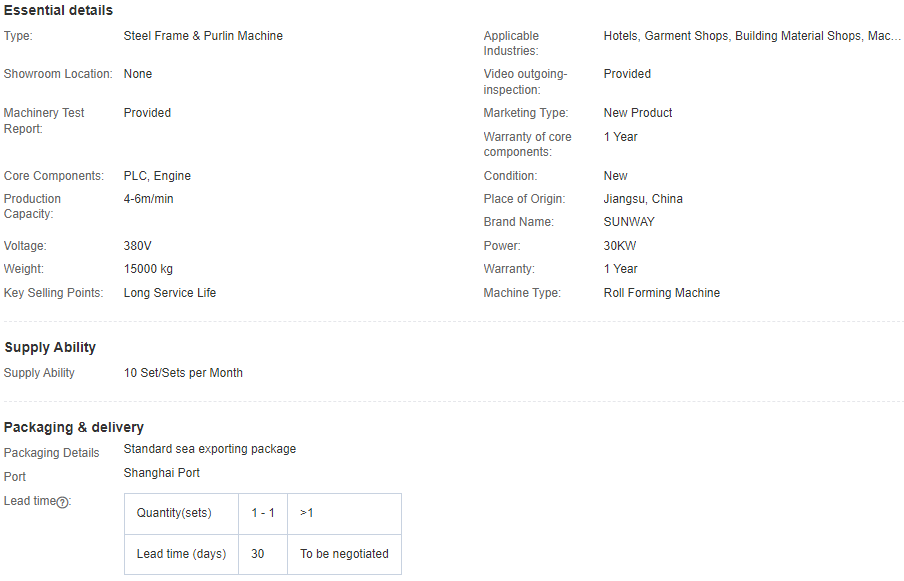Screen dimensions: 904x581
Task: Click the Lead time help question-mark icon
Action: click(62, 502)
